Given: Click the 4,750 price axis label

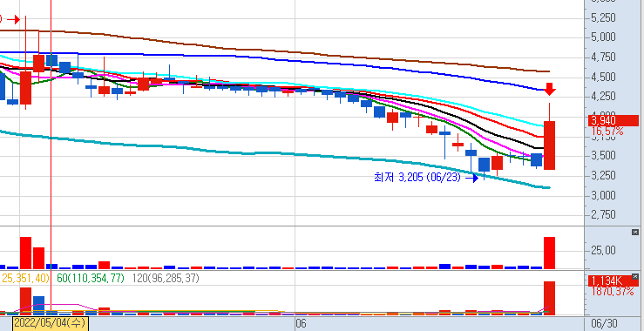Looking at the screenshot, I should 603,57.
